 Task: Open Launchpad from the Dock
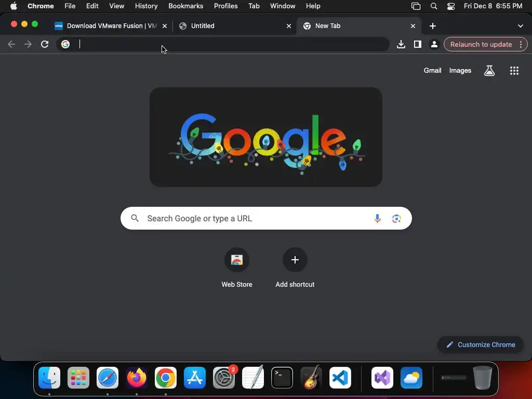(78, 378)
